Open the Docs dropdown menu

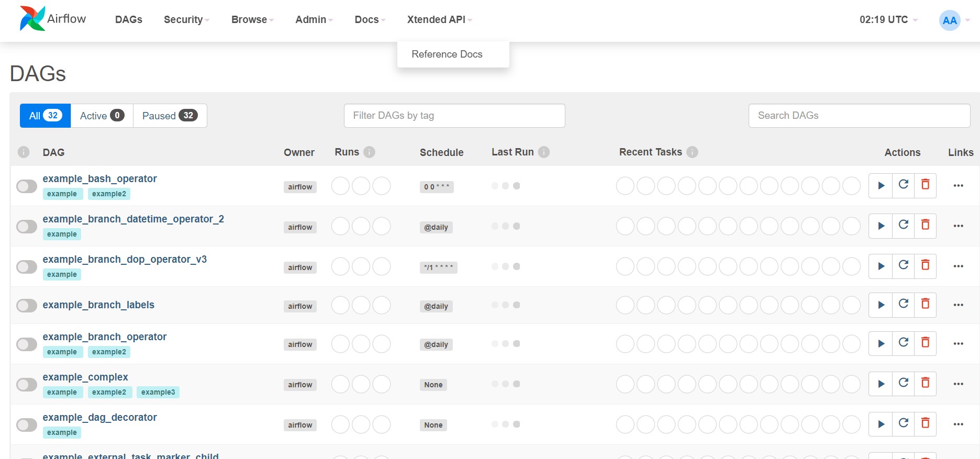pyautogui.click(x=370, y=19)
